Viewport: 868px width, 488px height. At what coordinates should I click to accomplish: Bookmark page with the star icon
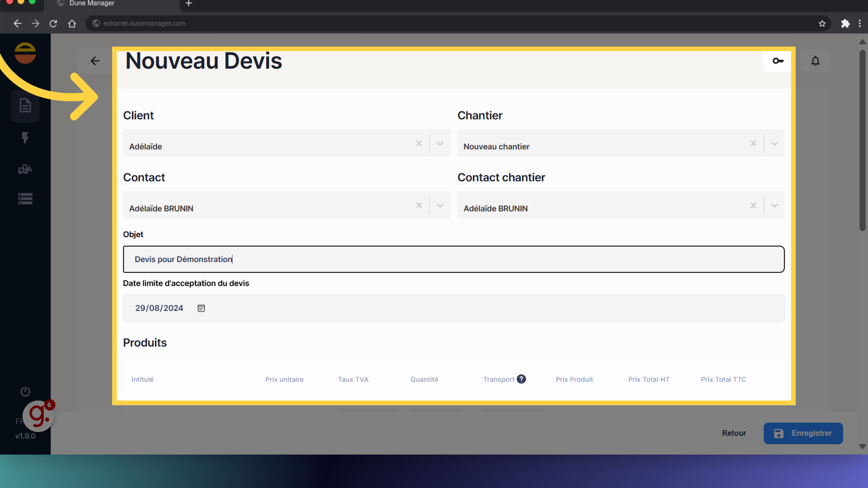[x=822, y=23]
